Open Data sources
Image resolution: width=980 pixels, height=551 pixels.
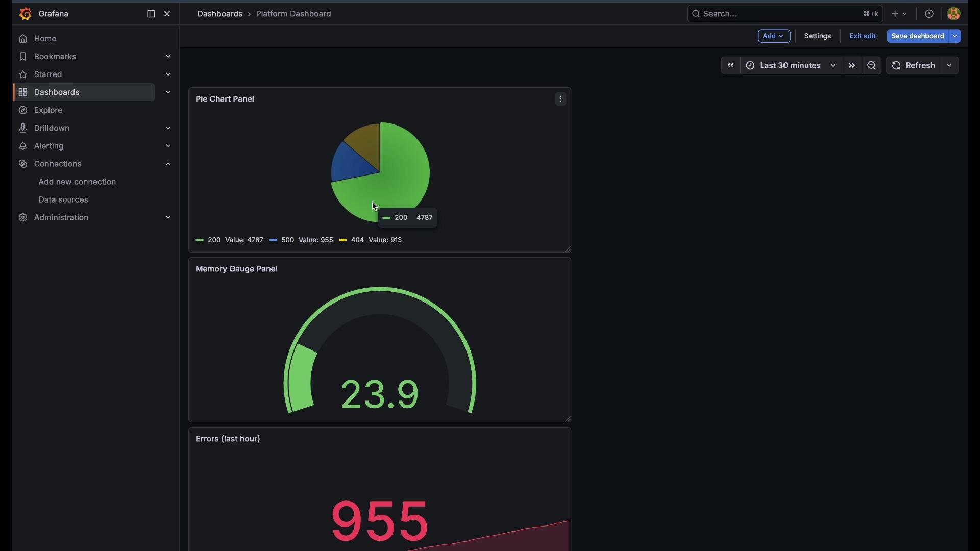pyautogui.click(x=63, y=199)
